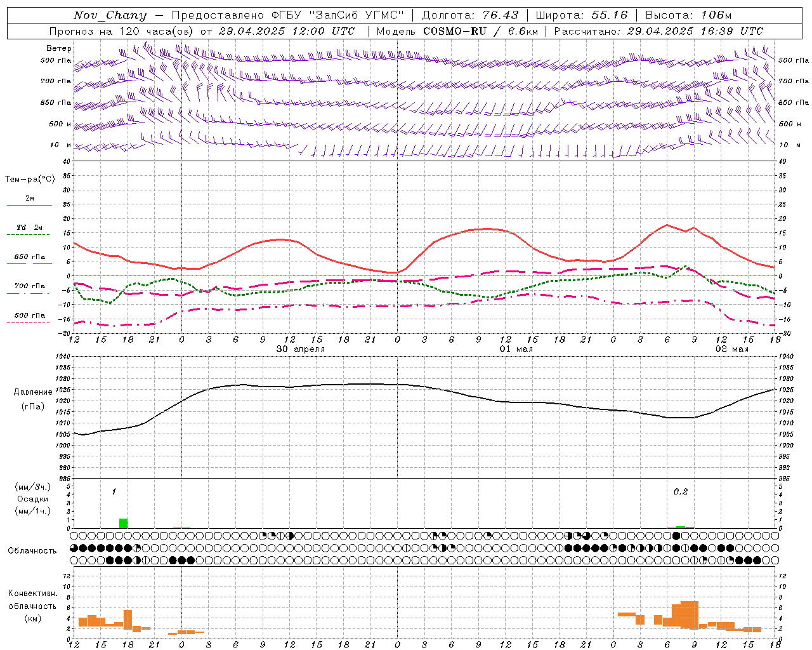Click the 'Ветер' wind panel label
The height and width of the screenshot is (650, 812).
(x=59, y=48)
